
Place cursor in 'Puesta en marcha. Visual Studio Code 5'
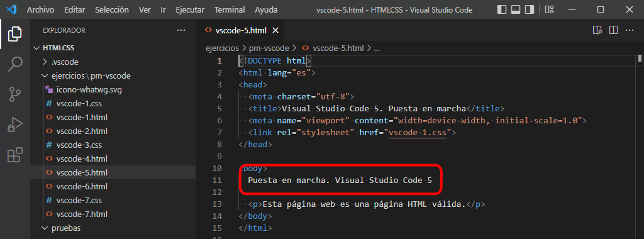coord(340,181)
